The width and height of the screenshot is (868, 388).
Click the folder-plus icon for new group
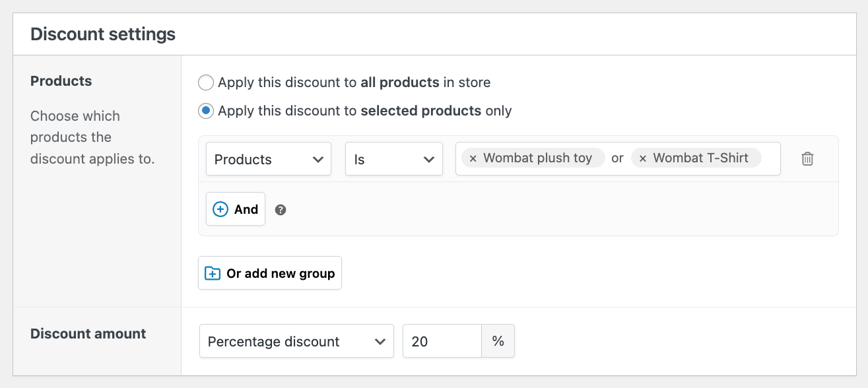point(213,273)
